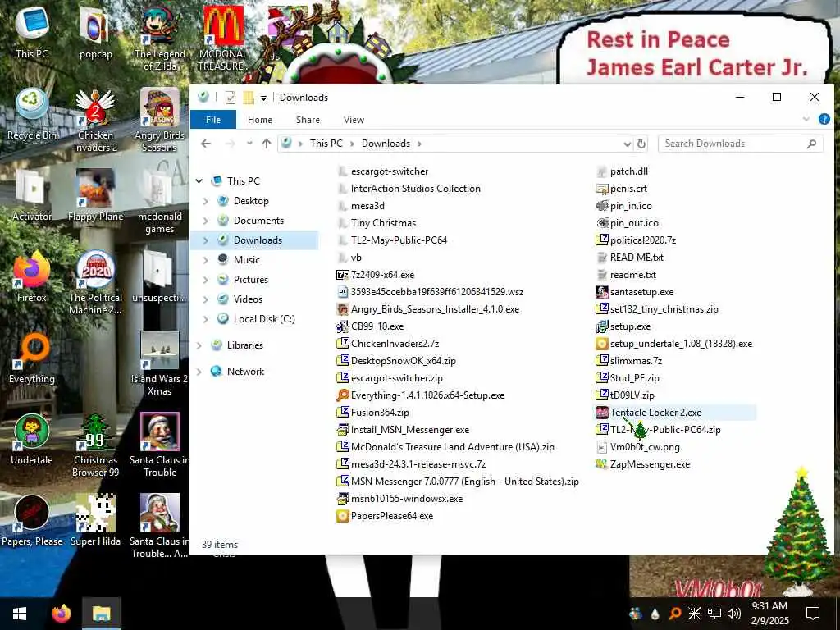Expand the Documents tree node

click(x=206, y=221)
